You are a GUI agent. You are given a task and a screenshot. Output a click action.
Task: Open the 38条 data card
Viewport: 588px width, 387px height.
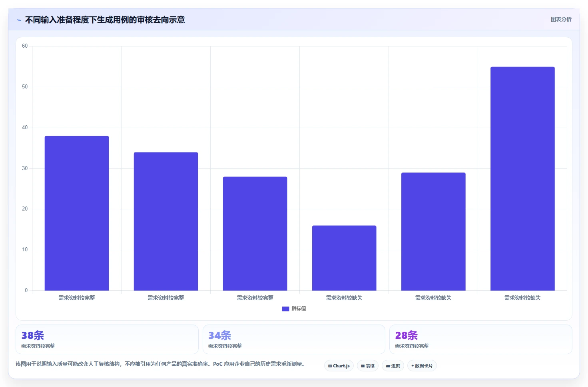point(107,339)
